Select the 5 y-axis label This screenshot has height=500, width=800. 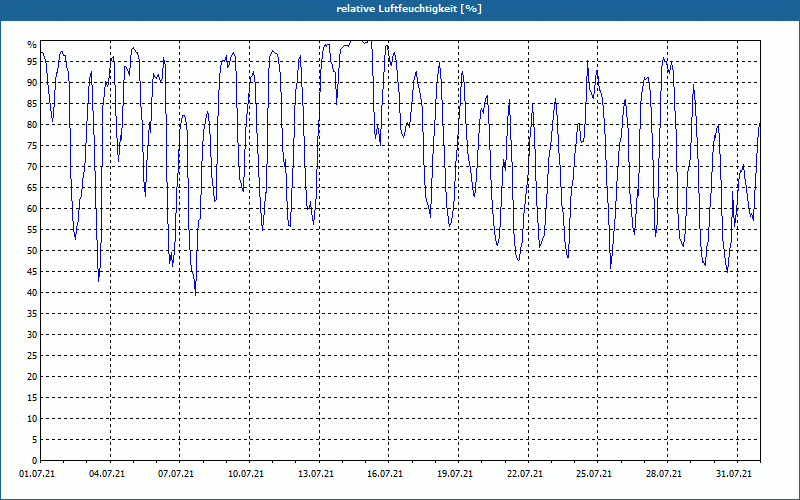pos(34,439)
